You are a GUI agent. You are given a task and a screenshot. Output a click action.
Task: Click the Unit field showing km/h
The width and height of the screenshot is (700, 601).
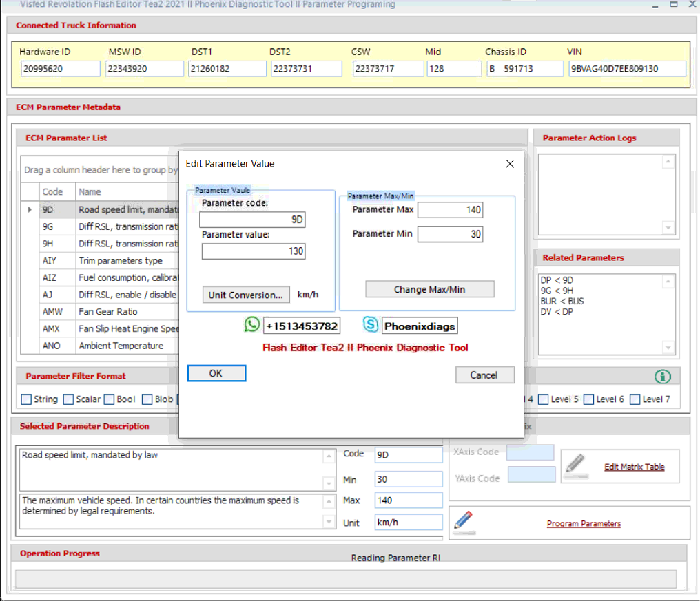click(x=409, y=522)
